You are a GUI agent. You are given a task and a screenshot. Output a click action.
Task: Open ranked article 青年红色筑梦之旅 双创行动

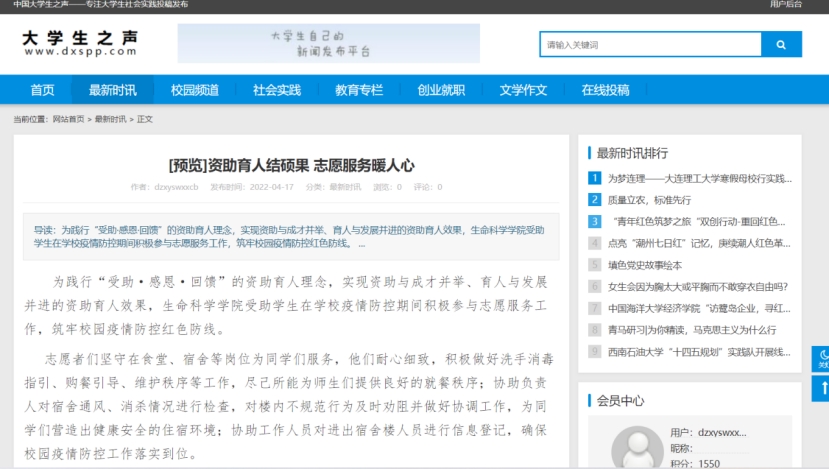point(698,222)
